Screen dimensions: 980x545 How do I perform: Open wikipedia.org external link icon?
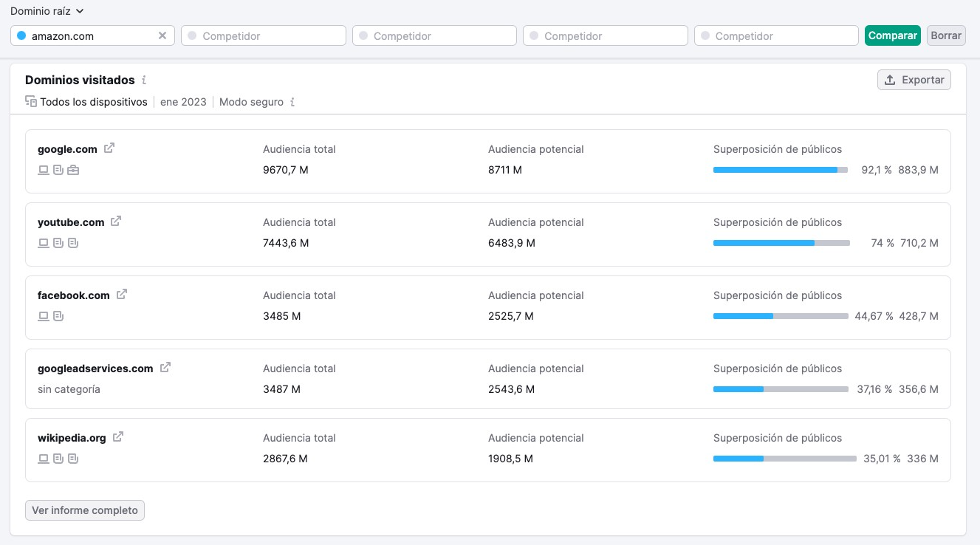(118, 437)
